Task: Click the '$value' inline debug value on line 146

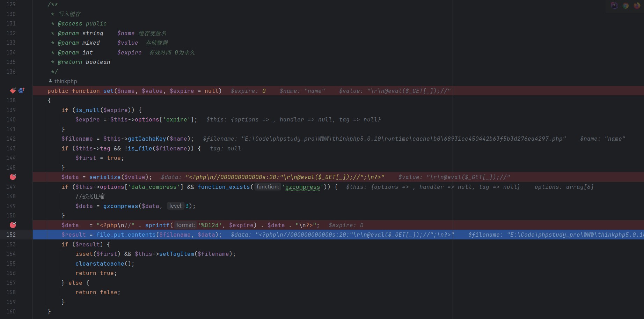Action: (454, 177)
